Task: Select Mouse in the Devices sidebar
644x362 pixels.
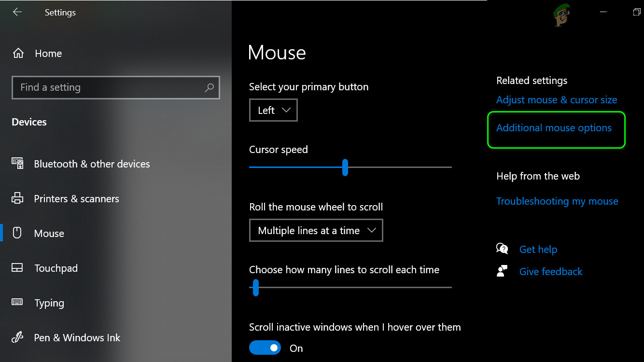Action: coord(49,234)
